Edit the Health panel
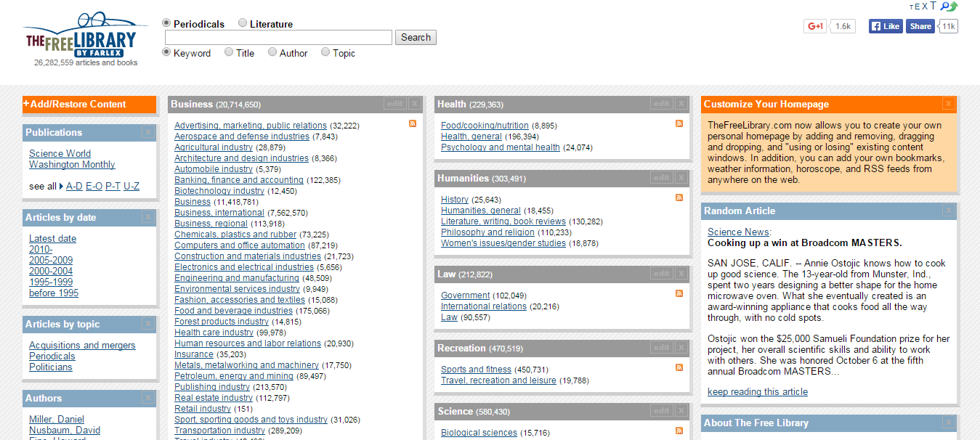The width and height of the screenshot is (980, 440). click(x=662, y=104)
